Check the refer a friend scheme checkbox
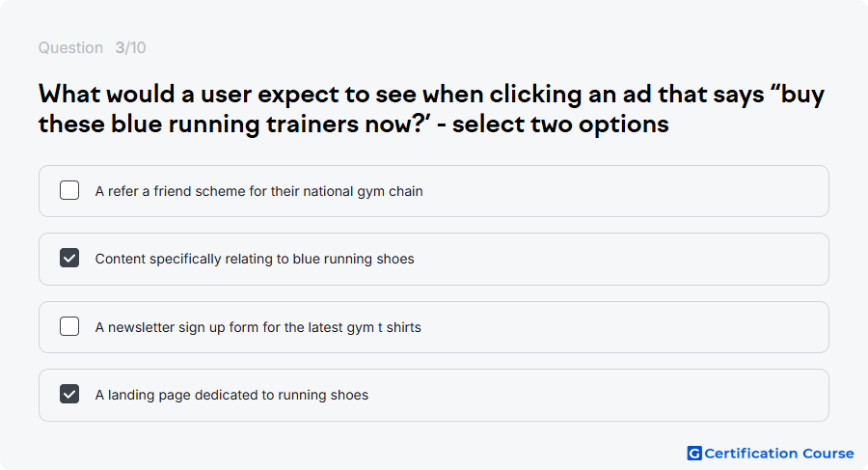868x470 pixels. pyautogui.click(x=69, y=190)
